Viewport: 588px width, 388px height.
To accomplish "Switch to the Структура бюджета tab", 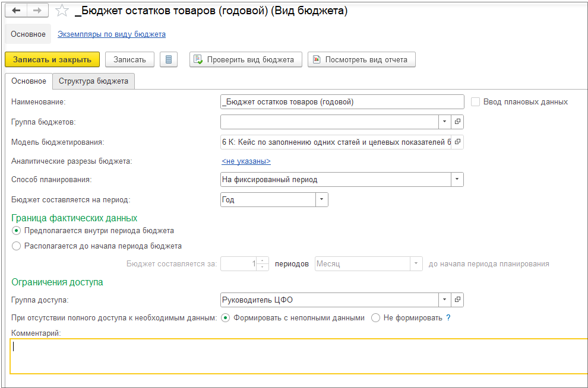I will (x=93, y=81).
